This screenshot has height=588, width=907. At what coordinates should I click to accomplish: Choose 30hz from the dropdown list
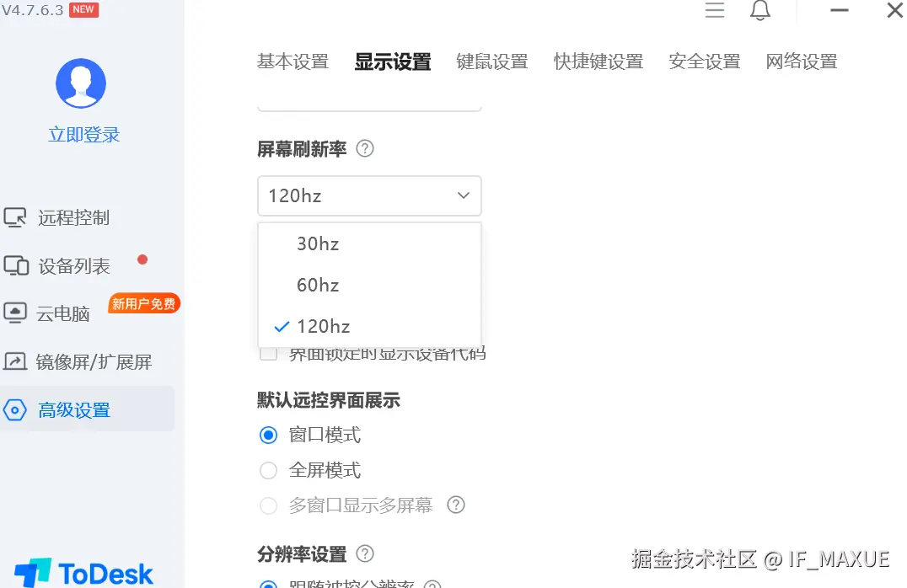[x=318, y=244]
